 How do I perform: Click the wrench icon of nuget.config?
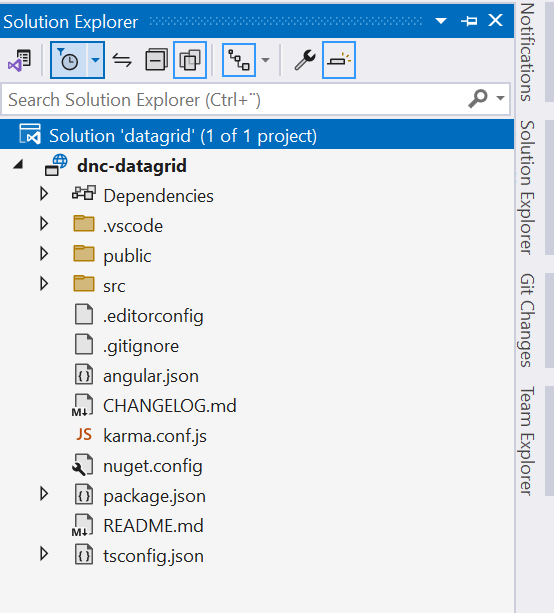click(83, 464)
